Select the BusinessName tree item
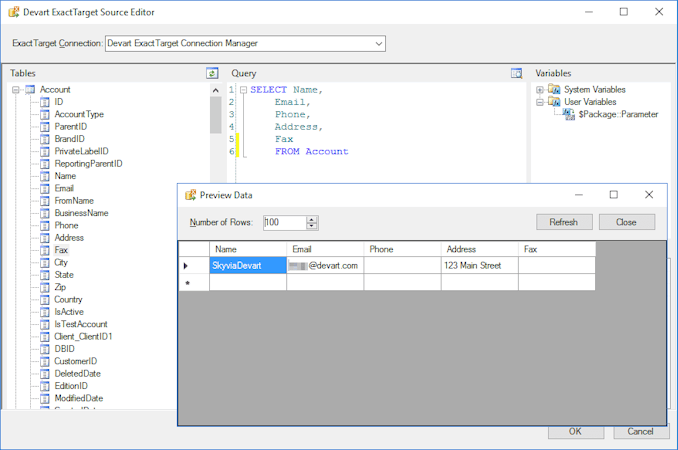Viewport: 678px width, 450px height. pyautogui.click(x=81, y=213)
